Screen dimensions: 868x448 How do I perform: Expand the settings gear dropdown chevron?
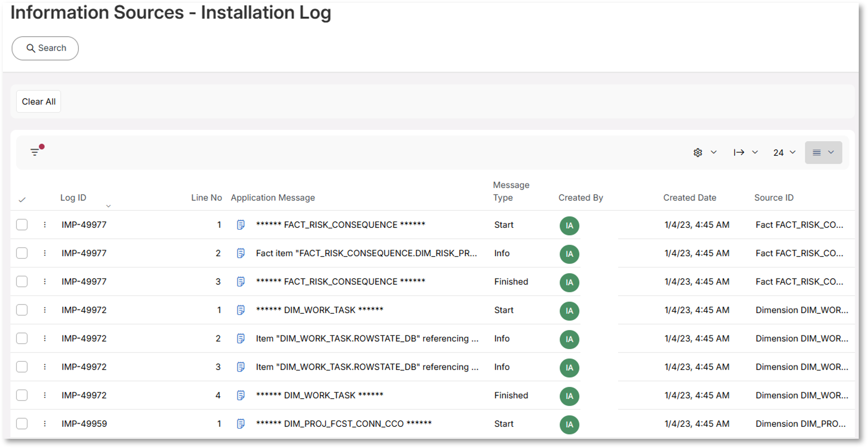713,152
